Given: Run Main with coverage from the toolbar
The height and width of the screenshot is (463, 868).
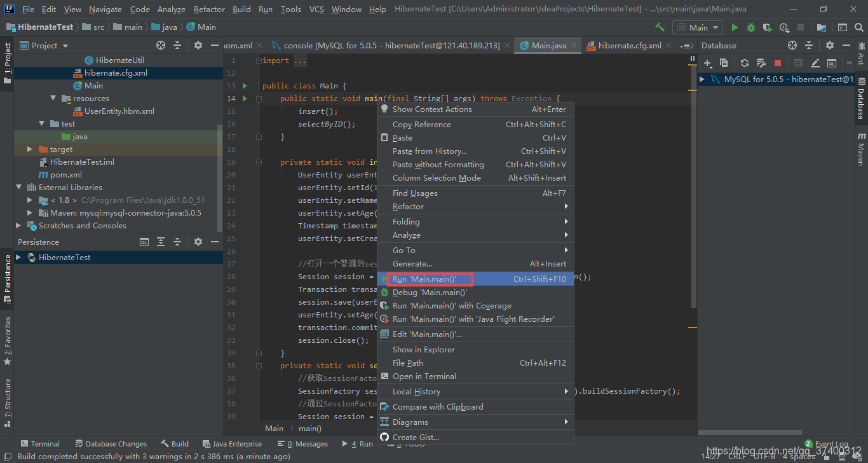Looking at the screenshot, I should 768,27.
